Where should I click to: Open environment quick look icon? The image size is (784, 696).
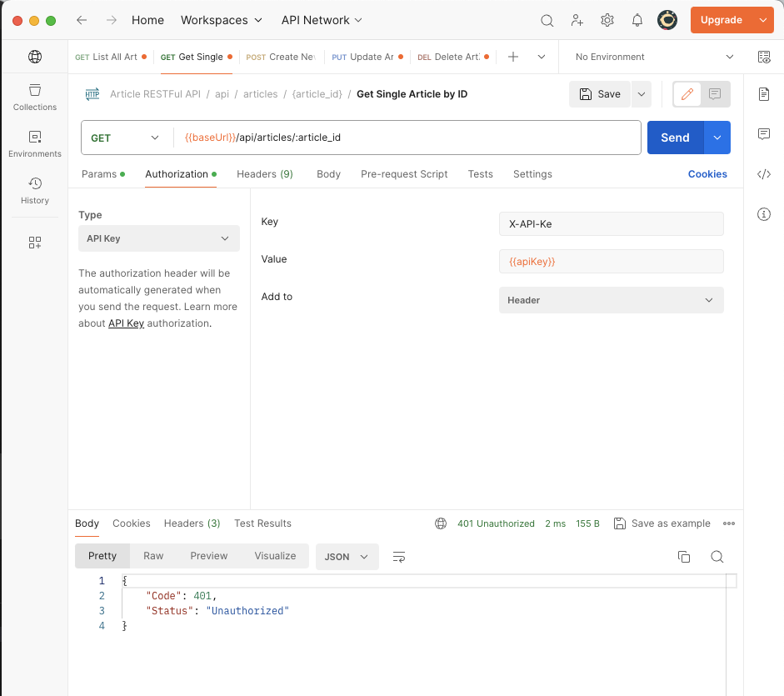(764, 57)
